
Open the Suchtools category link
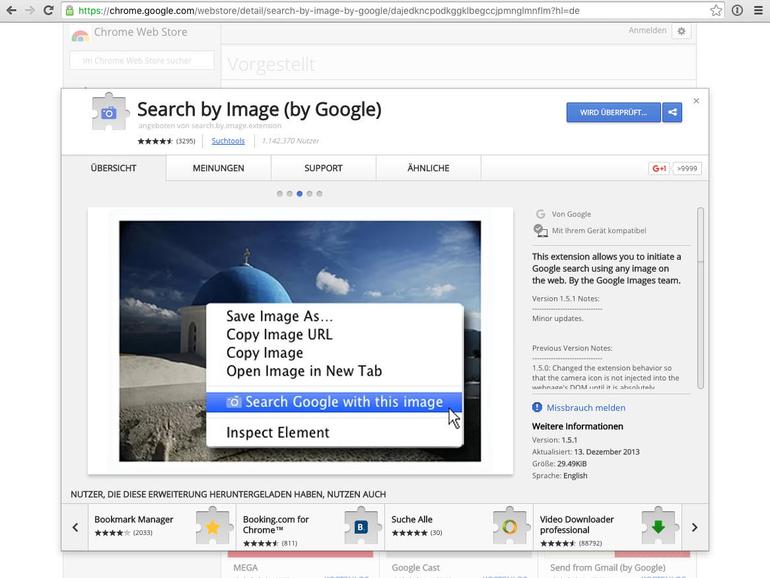[228, 141]
